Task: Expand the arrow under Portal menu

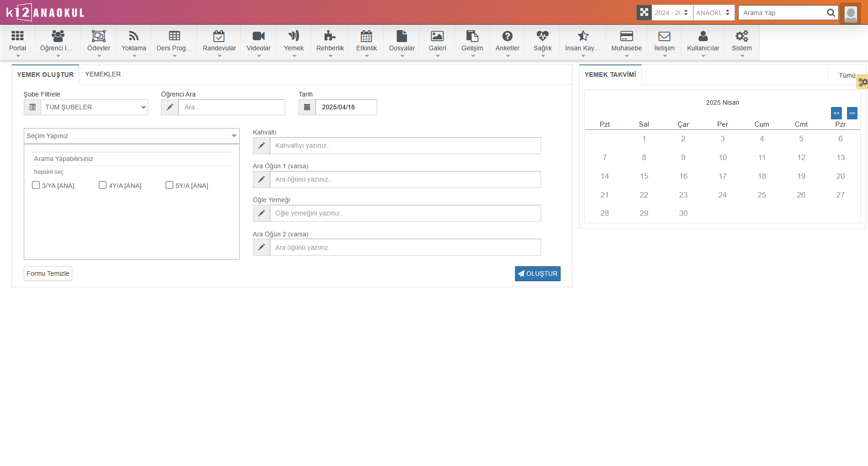Action: pyautogui.click(x=18, y=56)
